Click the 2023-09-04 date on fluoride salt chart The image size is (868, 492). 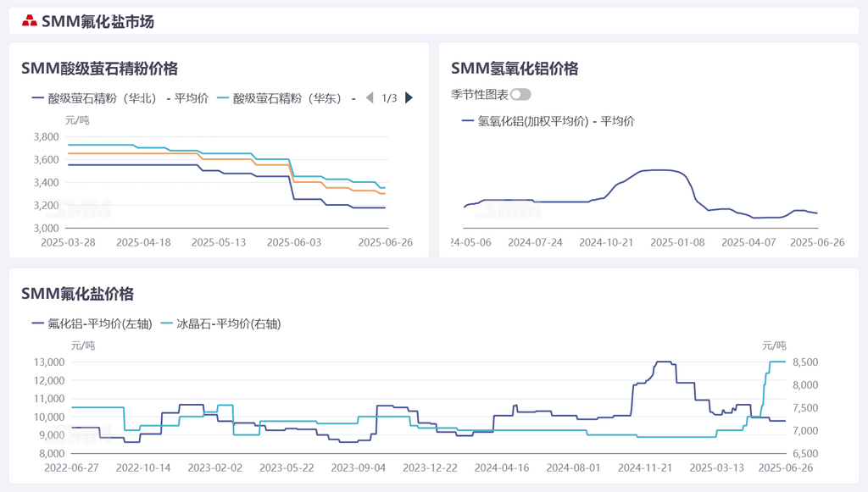[359, 467]
